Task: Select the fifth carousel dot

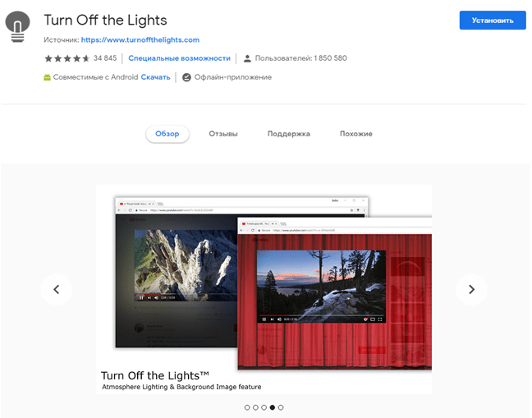Action: coord(281,407)
